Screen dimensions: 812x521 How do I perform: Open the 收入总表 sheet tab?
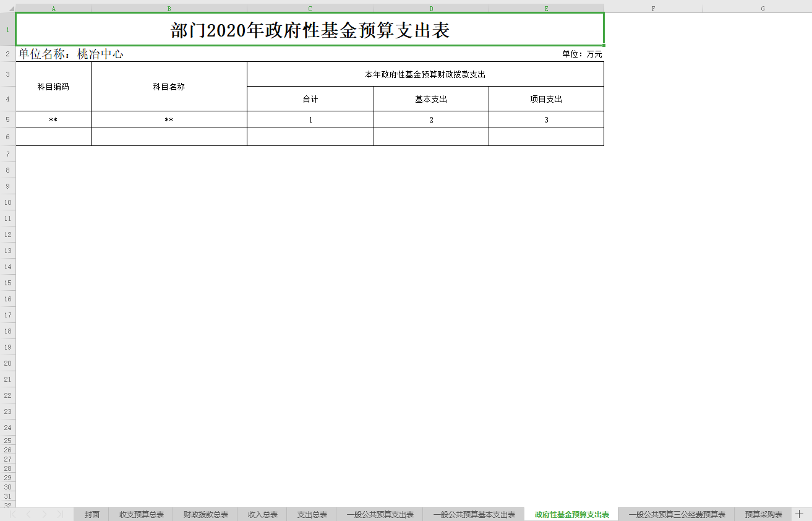tap(263, 514)
